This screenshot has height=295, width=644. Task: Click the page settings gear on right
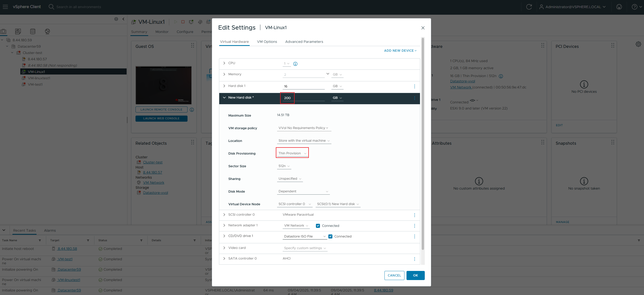click(x=638, y=44)
